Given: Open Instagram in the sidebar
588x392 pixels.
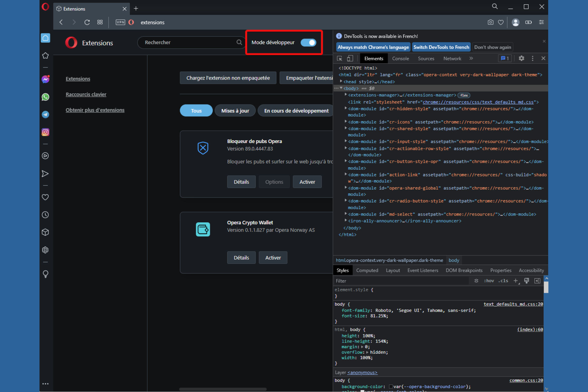Looking at the screenshot, I should pyautogui.click(x=45, y=132).
